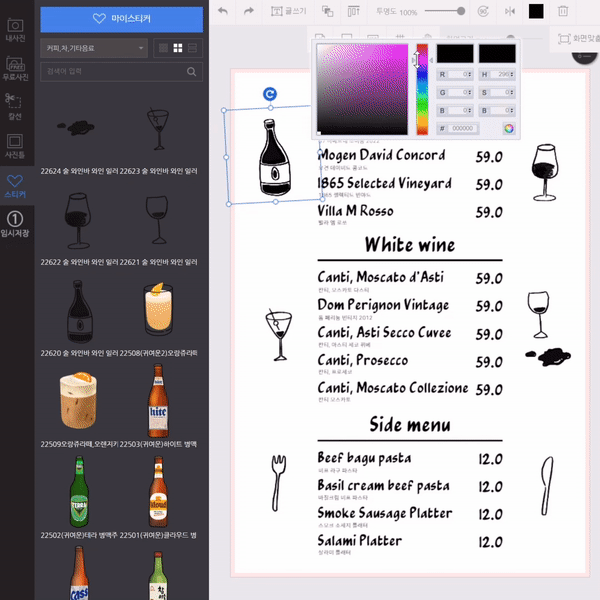Pick the martini glass sticker 22623
The width and height of the screenshot is (600, 600).
pyautogui.click(x=158, y=129)
